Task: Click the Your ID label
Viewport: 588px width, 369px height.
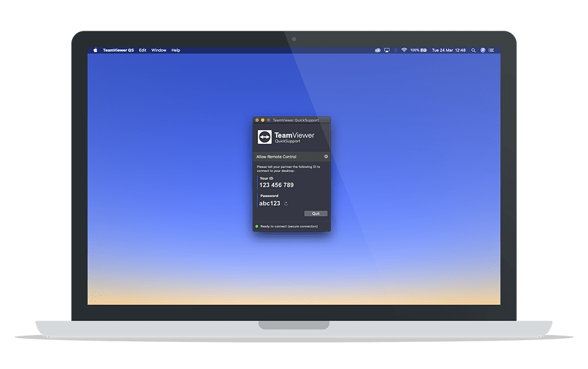Action: click(x=267, y=178)
